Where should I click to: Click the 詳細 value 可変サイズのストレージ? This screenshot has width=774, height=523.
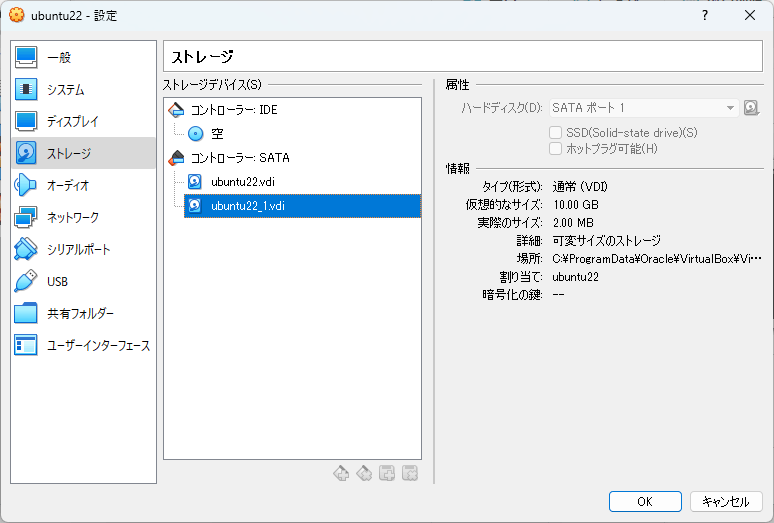(607, 241)
